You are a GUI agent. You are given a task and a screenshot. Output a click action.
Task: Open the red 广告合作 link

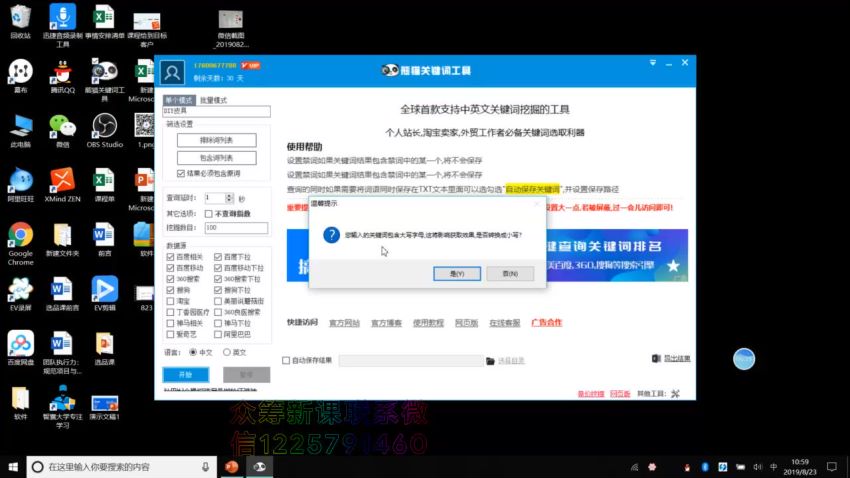click(x=546, y=322)
